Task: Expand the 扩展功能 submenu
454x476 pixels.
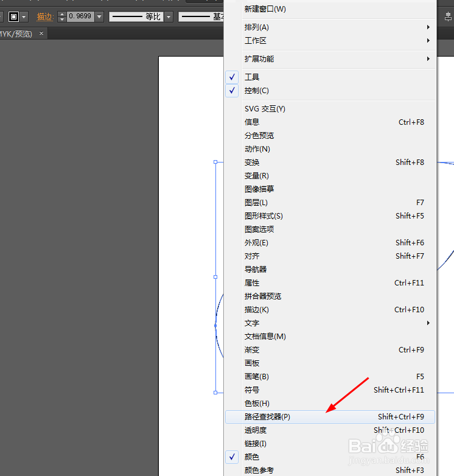Action: pos(330,59)
